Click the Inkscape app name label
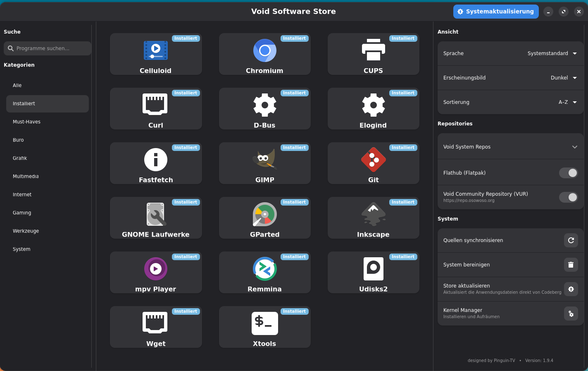The image size is (588, 371). click(x=373, y=235)
